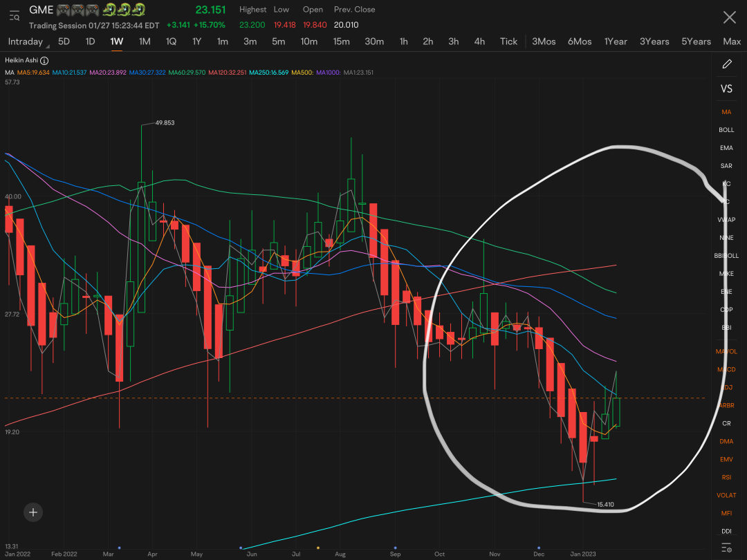Screen dimensions: 747x560
Task: Click the MA250:16.569 legend value
Action: point(268,73)
